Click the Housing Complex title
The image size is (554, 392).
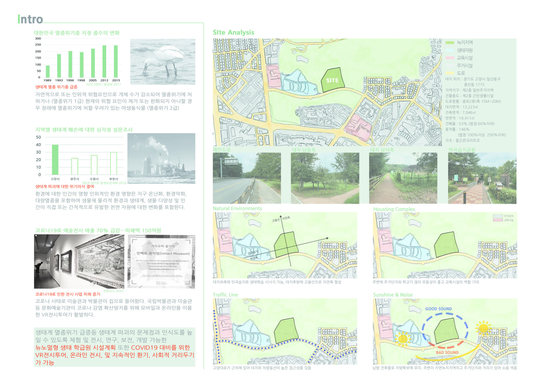click(394, 209)
